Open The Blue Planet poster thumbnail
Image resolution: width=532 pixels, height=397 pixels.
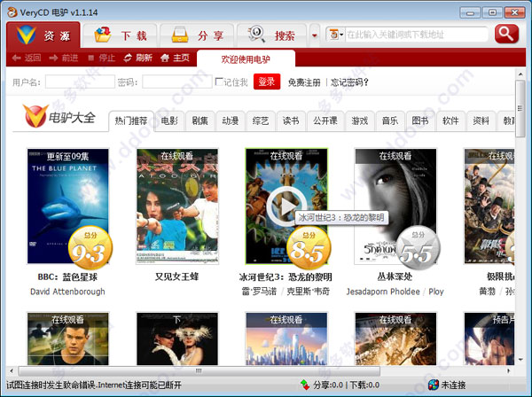click(x=67, y=206)
